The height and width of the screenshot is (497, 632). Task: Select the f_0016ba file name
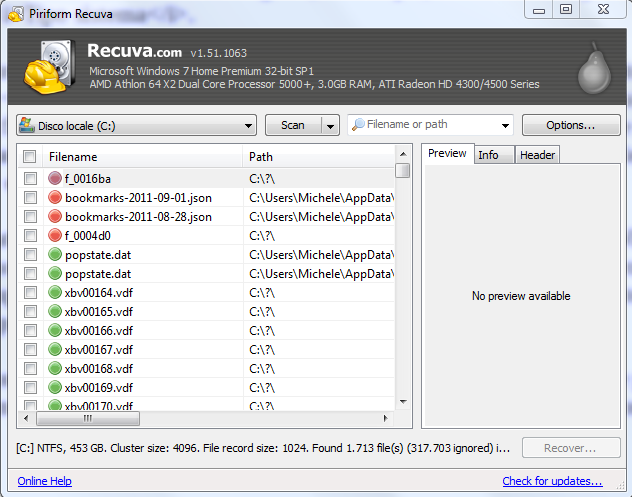[x=87, y=179]
